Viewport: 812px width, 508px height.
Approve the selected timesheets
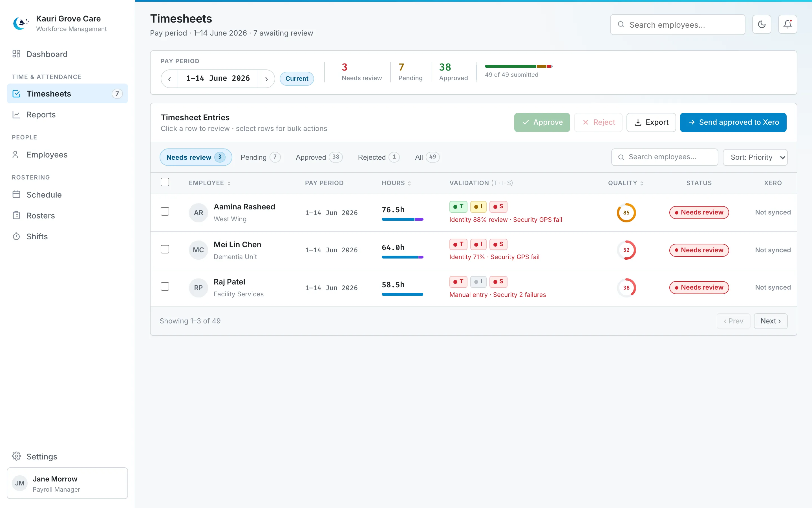(542, 122)
